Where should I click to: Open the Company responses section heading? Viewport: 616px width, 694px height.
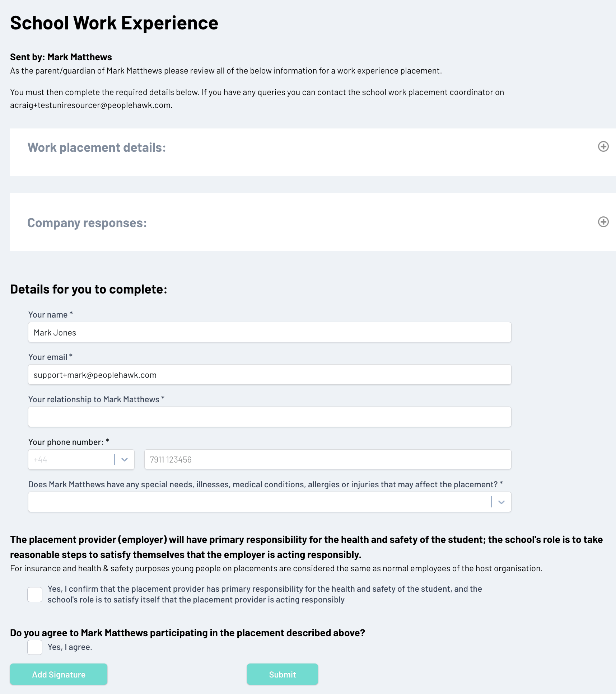point(87,223)
